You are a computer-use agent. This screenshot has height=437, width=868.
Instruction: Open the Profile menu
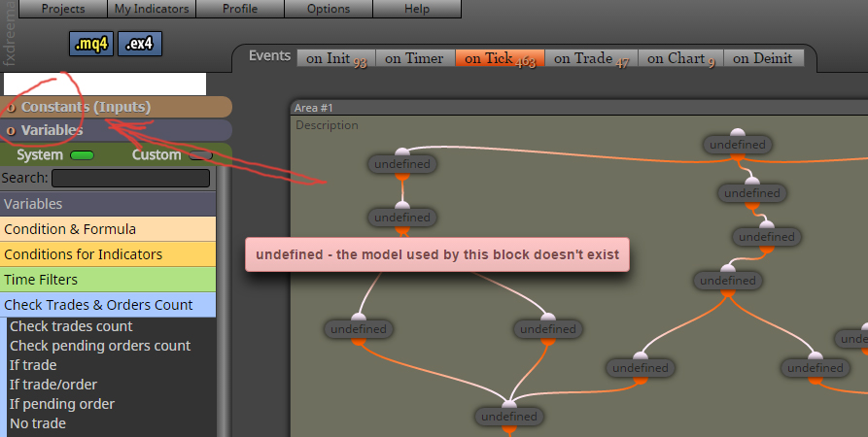point(240,9)
